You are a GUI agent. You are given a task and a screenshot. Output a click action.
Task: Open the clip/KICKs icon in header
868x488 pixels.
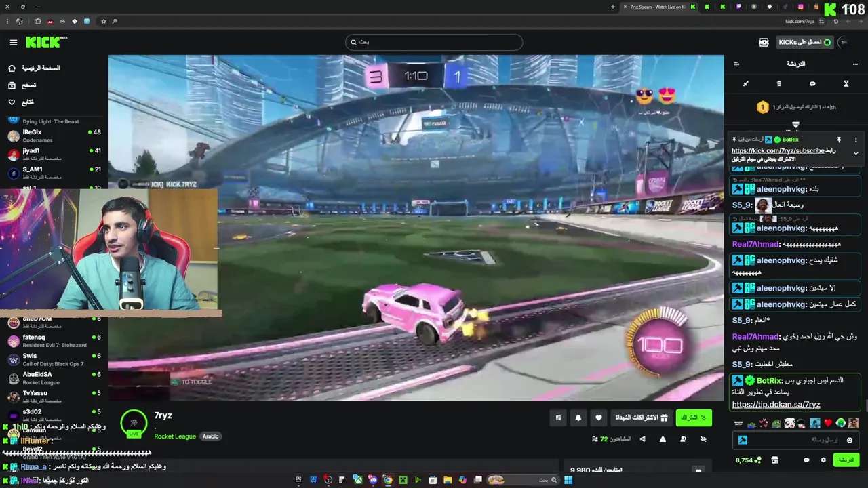[x=764, y=42]
